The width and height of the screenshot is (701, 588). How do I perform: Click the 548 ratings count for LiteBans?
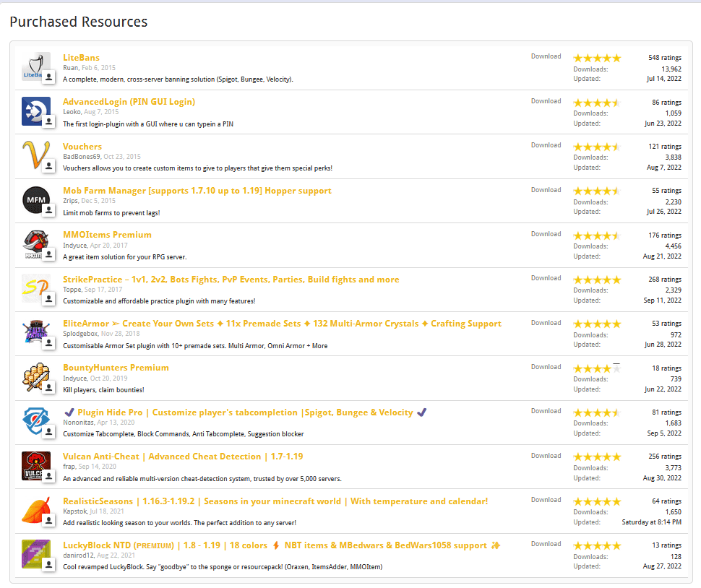pyautogui.click(x=664, y=58)
